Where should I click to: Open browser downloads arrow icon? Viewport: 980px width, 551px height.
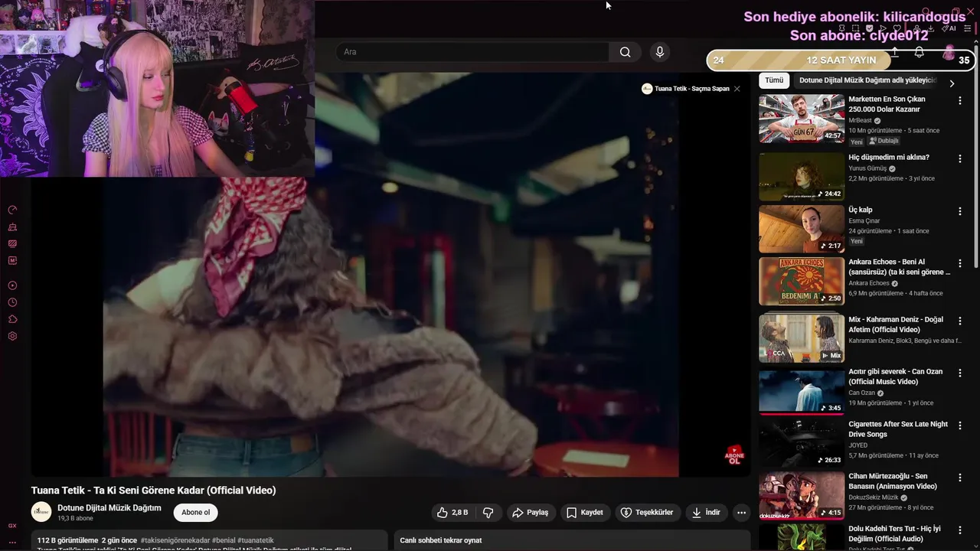coord(931,28)
